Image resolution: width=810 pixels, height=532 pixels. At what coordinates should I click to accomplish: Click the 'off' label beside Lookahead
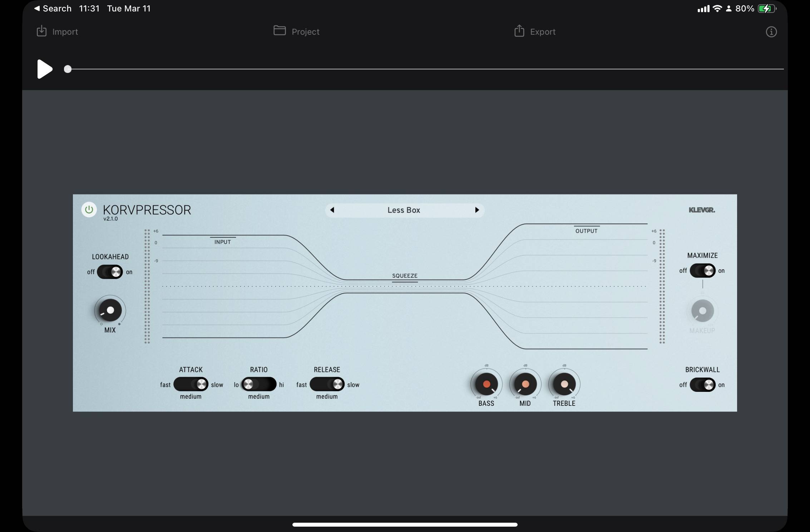tap(91, 272)
